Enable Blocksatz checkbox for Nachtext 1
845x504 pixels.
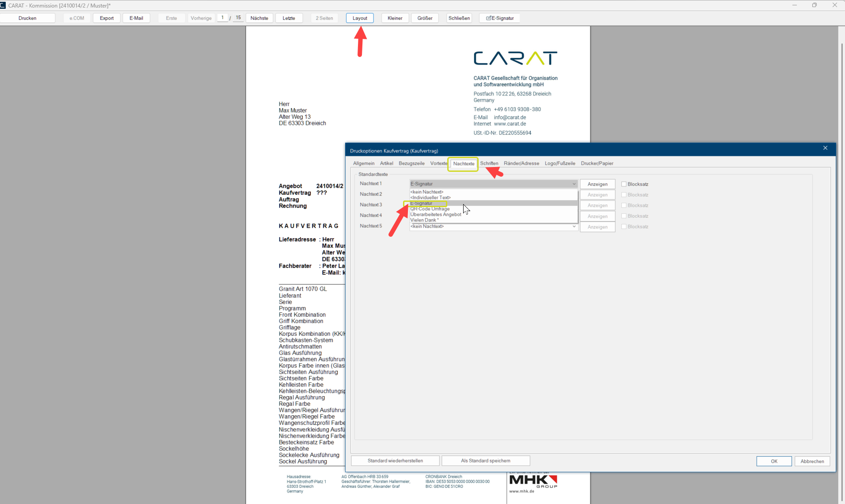tap(624, 184)
